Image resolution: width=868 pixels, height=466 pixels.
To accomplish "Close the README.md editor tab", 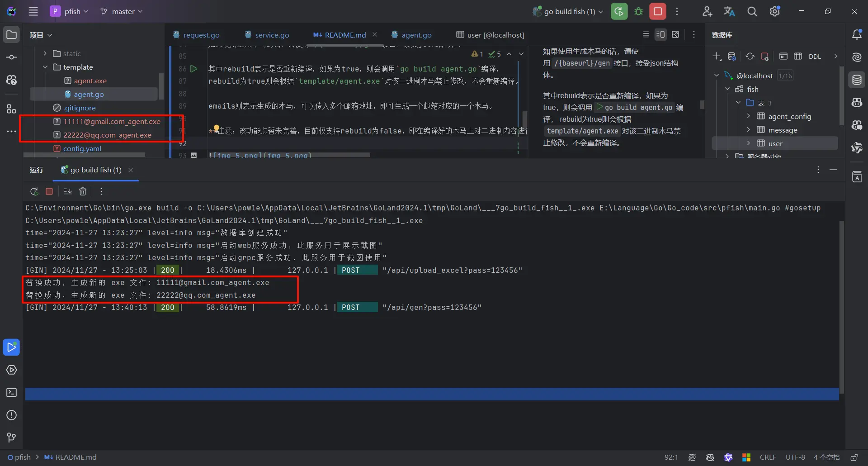I will [375, 34].
